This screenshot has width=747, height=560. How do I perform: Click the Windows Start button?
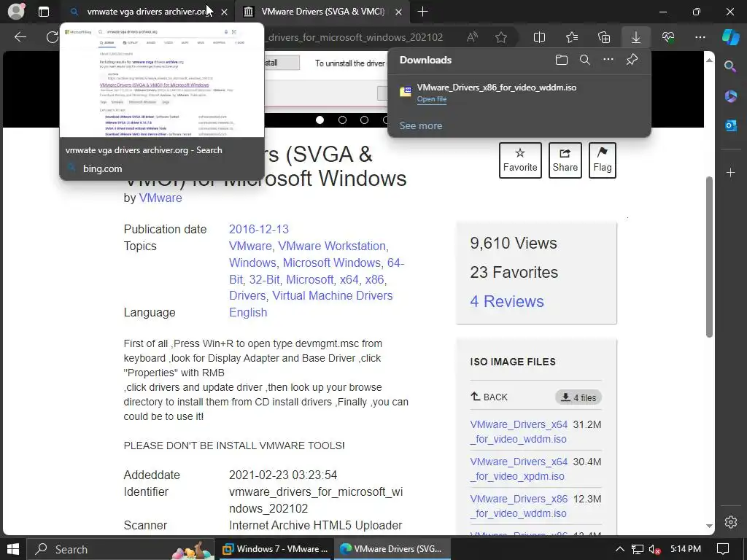13,550
